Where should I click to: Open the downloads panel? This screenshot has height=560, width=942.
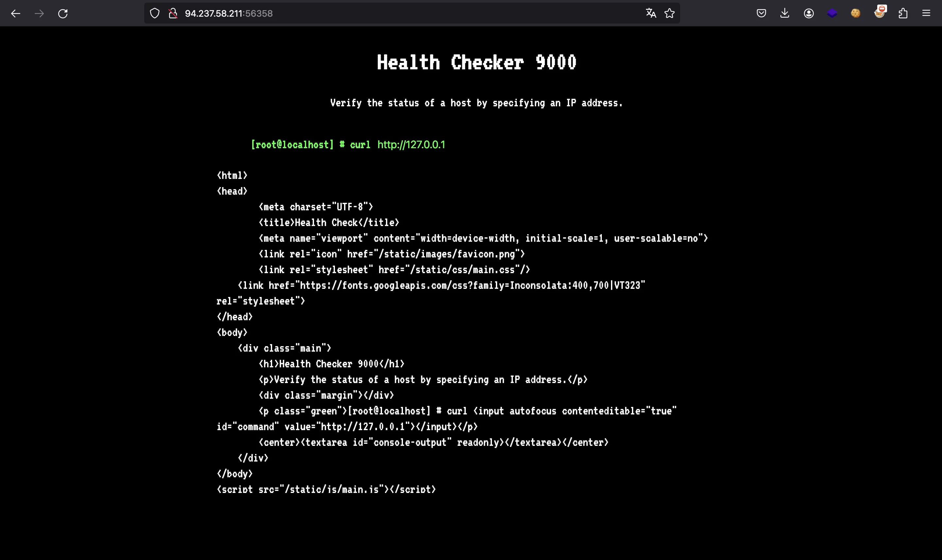[785, 14]
